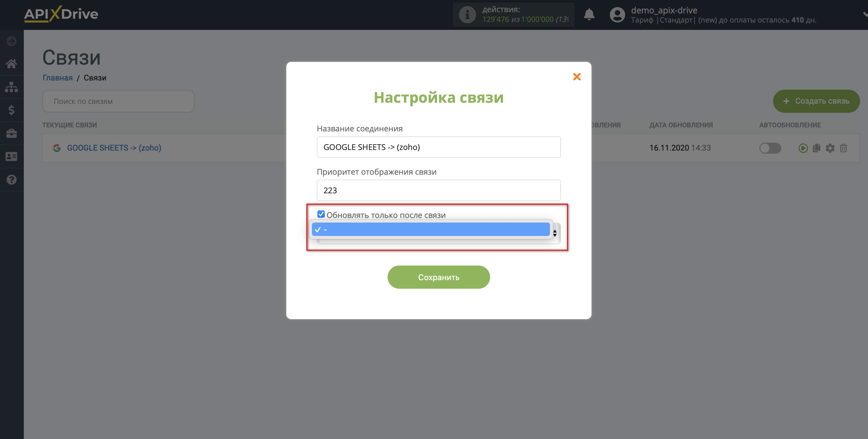Copy the connection with duplicate icon
Screen dimensions: 868x439
tap(816, 148)
